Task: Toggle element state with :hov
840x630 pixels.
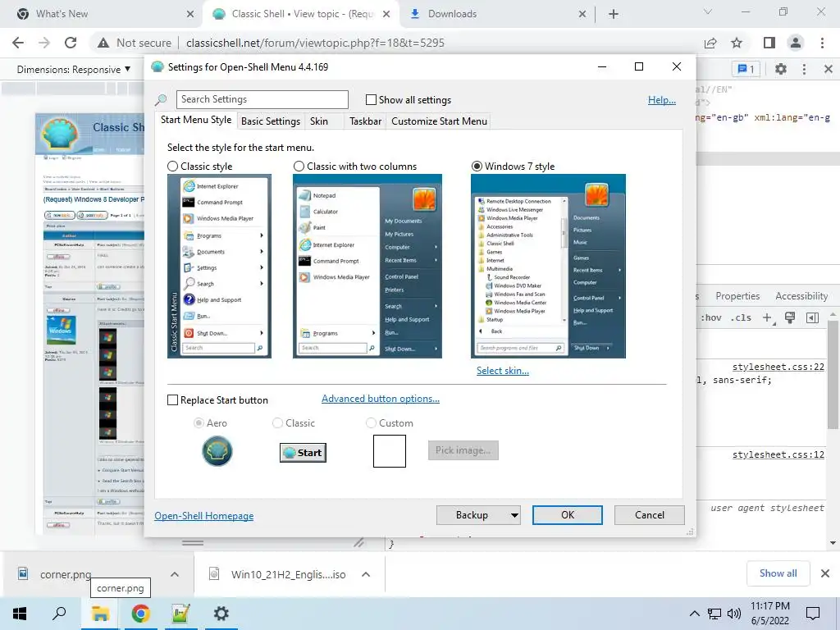Action: tap(711, 317)
